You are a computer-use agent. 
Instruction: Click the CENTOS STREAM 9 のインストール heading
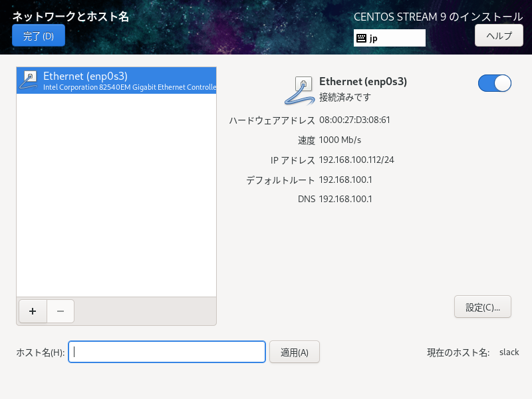[438, 17]
